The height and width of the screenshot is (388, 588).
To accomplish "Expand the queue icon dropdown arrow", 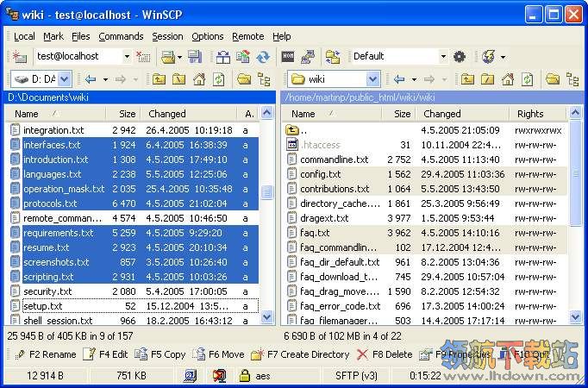I will point(179,58).
